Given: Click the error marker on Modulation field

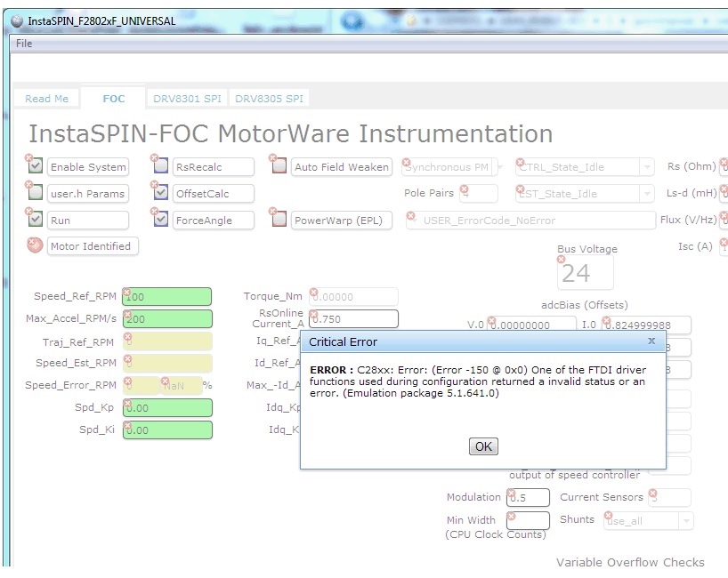Looking at the screenshot, I should click(511, 493).
